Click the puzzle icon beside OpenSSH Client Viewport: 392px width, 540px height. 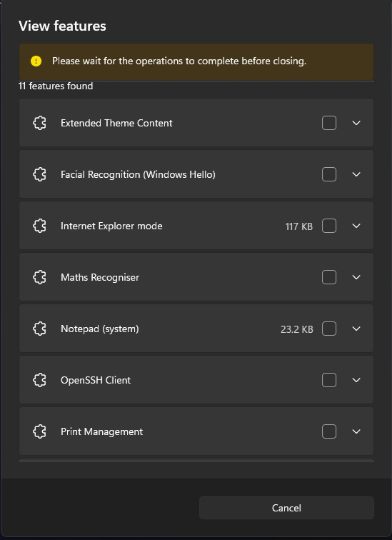coord(39,380)
